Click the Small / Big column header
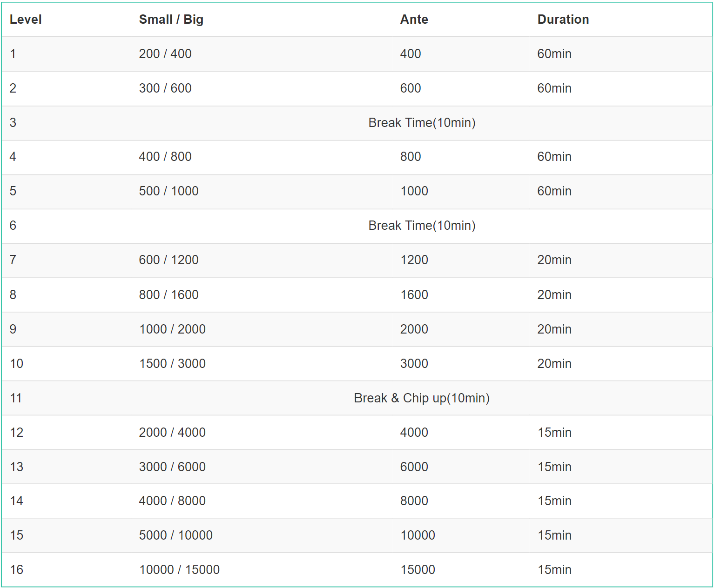 (171, 20)
